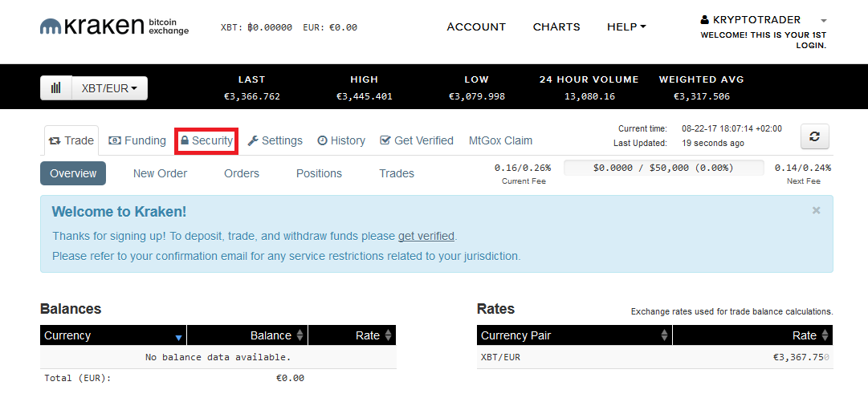
Task: Click the 0.16/0.26% current fee
Action: (523, 168)
